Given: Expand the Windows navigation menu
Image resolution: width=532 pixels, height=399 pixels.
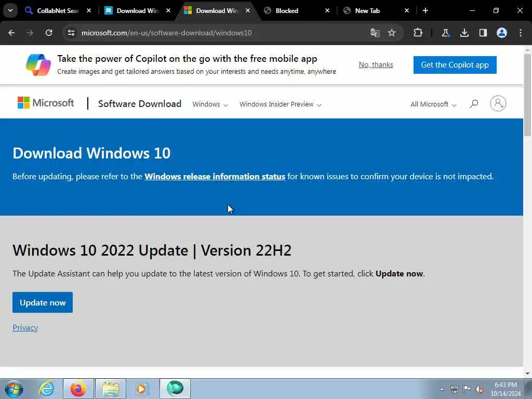Looking at the screenshot, I should 210,104.
